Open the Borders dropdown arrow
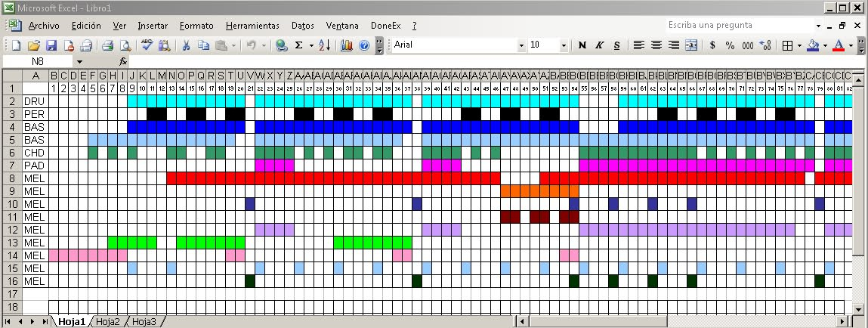This screenshot has height=328, width=868. pos(799,45)
